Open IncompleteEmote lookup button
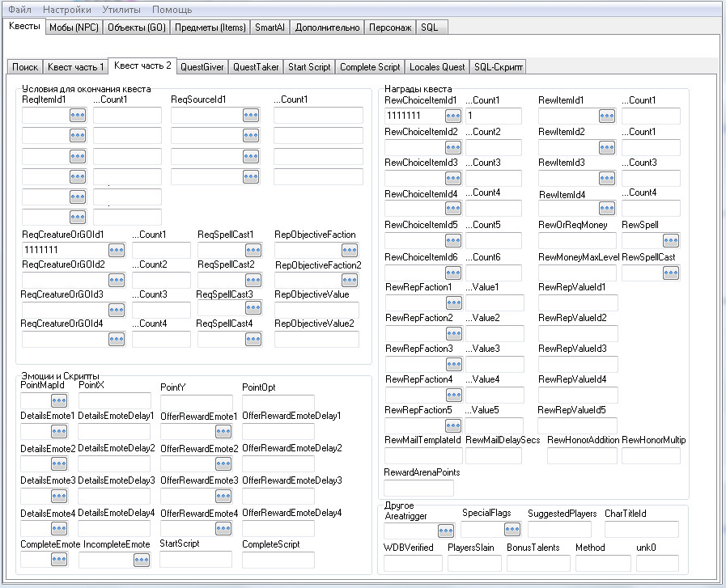726x588 pixels. pos(142,560)
